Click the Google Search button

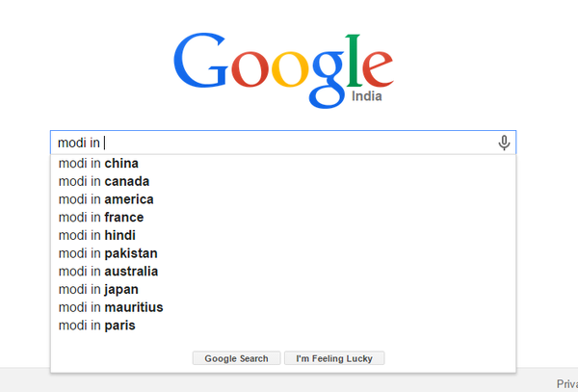pos(236,358)
